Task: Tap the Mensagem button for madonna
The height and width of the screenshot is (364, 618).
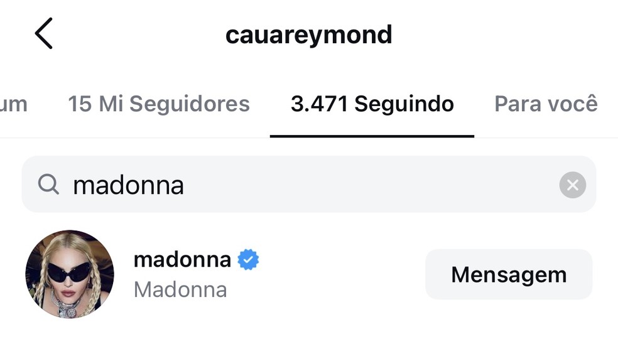Action: pos(509,274)
